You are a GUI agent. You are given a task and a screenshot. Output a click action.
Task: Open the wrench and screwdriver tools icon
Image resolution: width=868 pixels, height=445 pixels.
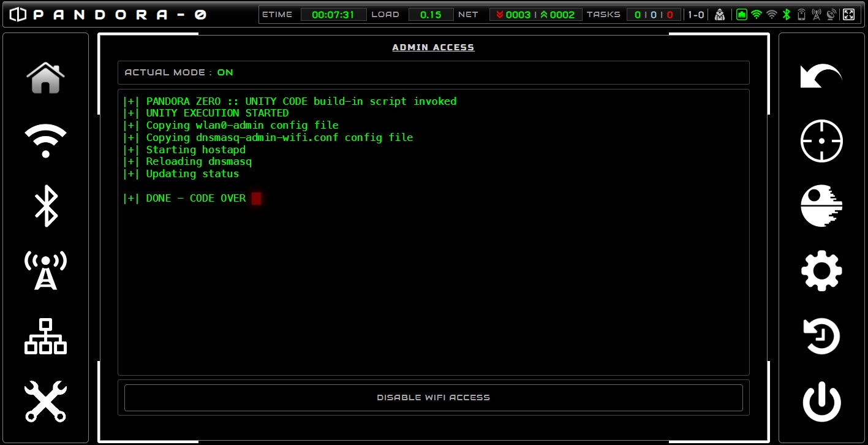pyautogui.click(x=45, y=401)
